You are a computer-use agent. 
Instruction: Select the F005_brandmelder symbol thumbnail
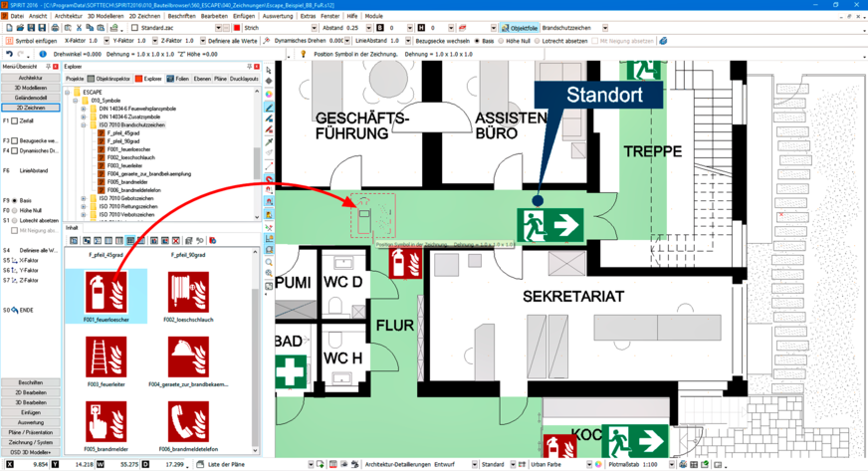pos(106,422)
